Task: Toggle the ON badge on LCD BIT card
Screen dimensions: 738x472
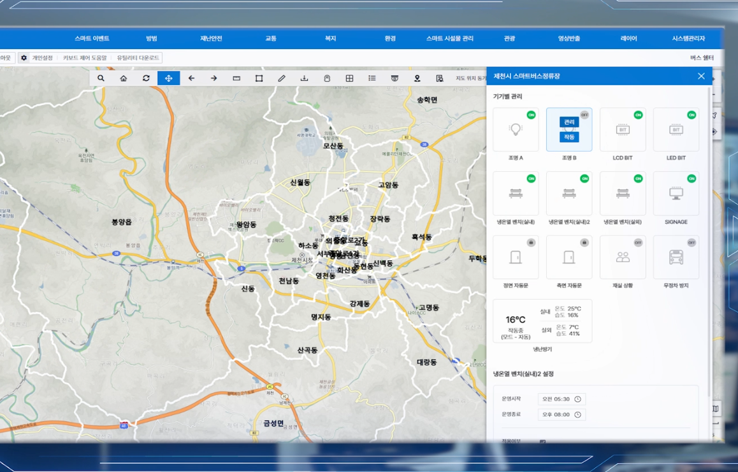Action: click(638, 115)
